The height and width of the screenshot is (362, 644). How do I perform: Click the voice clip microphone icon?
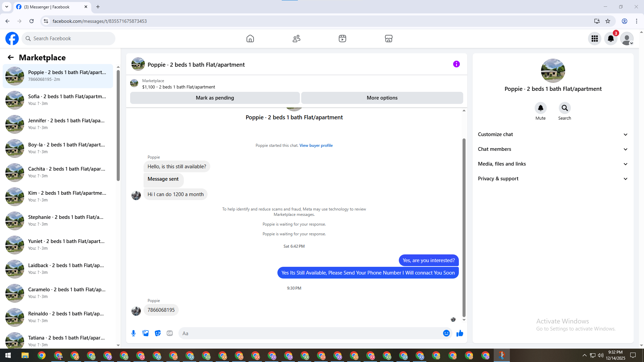click(133, 333)
